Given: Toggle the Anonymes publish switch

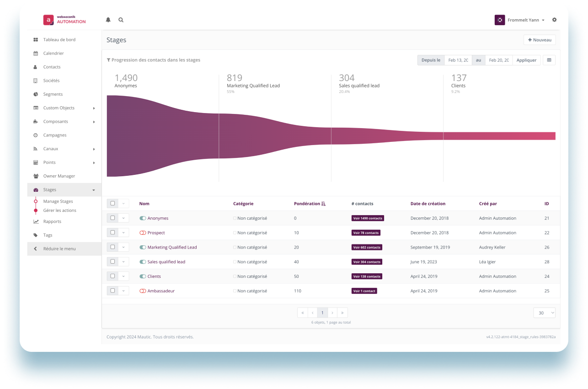Looking at the screenshot, I should pyautogui.click(x=143, y=218).
